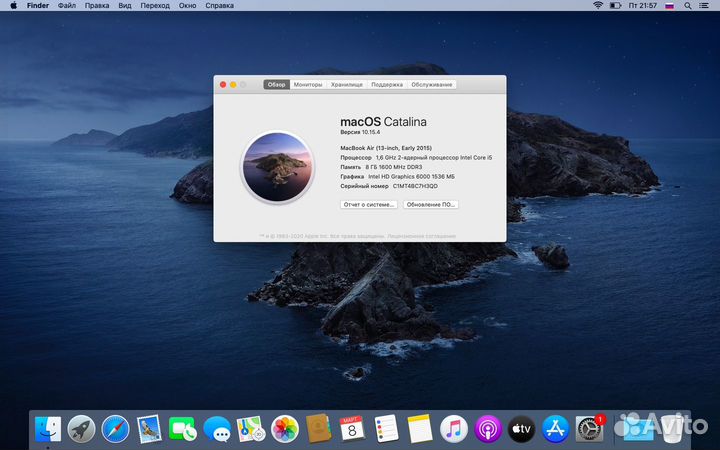Start FaceTime from the Dock
Screen dimensions: 720x450
[x=183, y=429]
